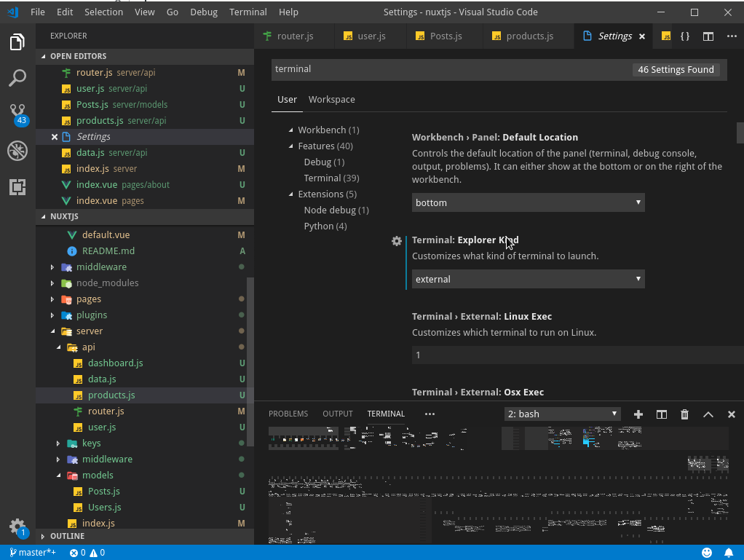This screenshot has height=560, width=744.
Task: Open the Selection menu
Action: 103,12
